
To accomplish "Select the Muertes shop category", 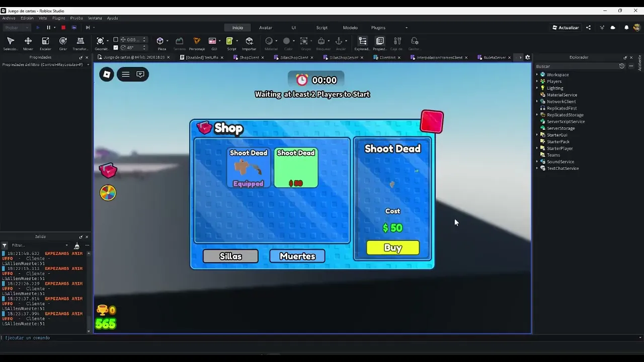I will pyautogui.click(x=297, y=256).
